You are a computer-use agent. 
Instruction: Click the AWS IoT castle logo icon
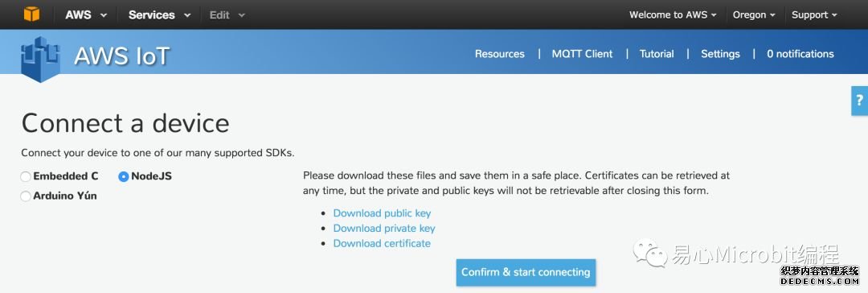tap(40, 59)
